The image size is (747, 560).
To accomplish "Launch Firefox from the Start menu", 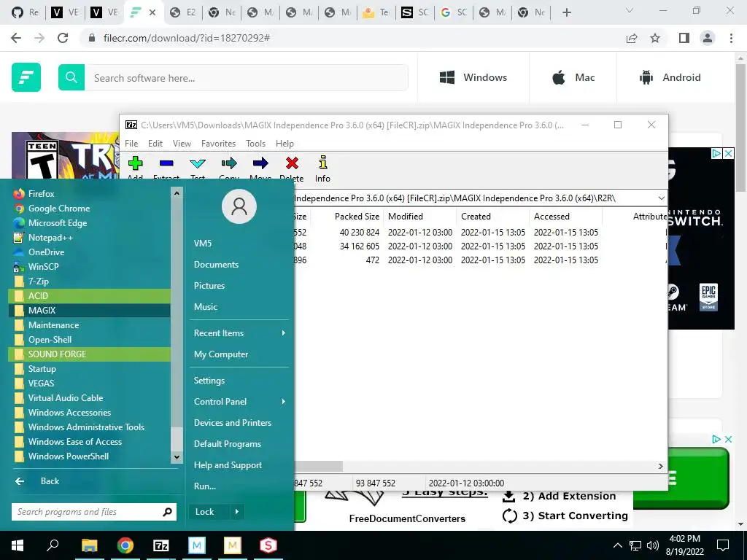I will click(x=89, y=194).
